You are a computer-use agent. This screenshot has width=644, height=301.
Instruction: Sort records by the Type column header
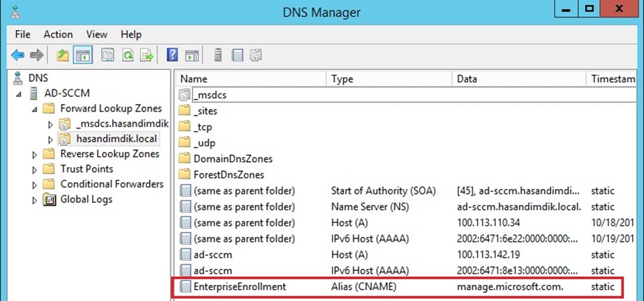coord(388,79)
